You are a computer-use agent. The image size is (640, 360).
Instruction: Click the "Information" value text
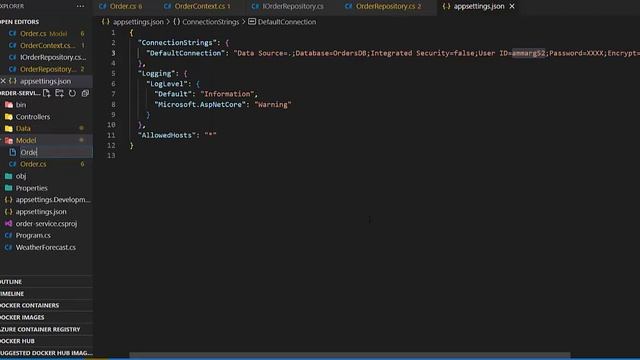pyautogui.click(x=227, y=94)
